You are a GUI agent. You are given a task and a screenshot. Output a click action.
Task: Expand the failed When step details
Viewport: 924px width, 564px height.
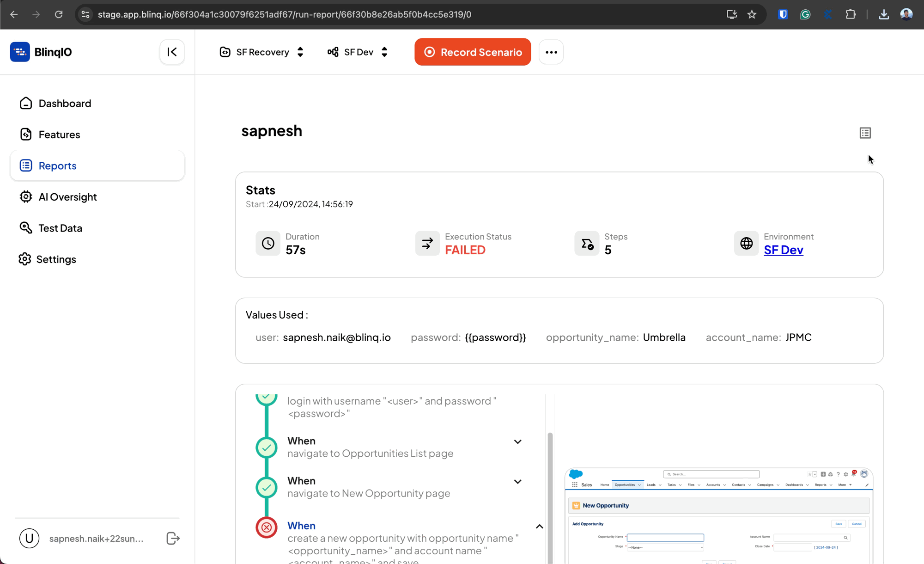539,527
